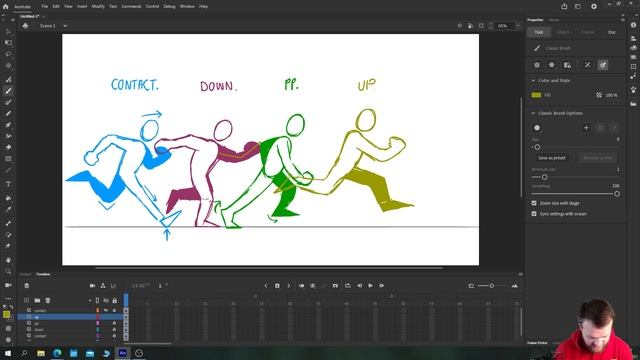640x360 pixels.
Task: Go to next keyframe arrow
Action: tap(289, 286)
